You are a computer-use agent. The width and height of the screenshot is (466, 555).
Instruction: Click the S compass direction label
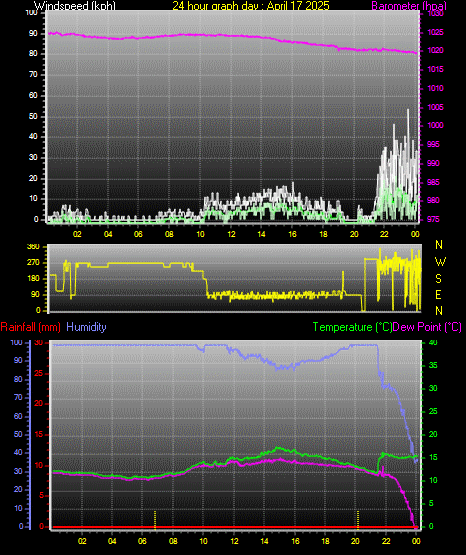[x=438, y=279]
